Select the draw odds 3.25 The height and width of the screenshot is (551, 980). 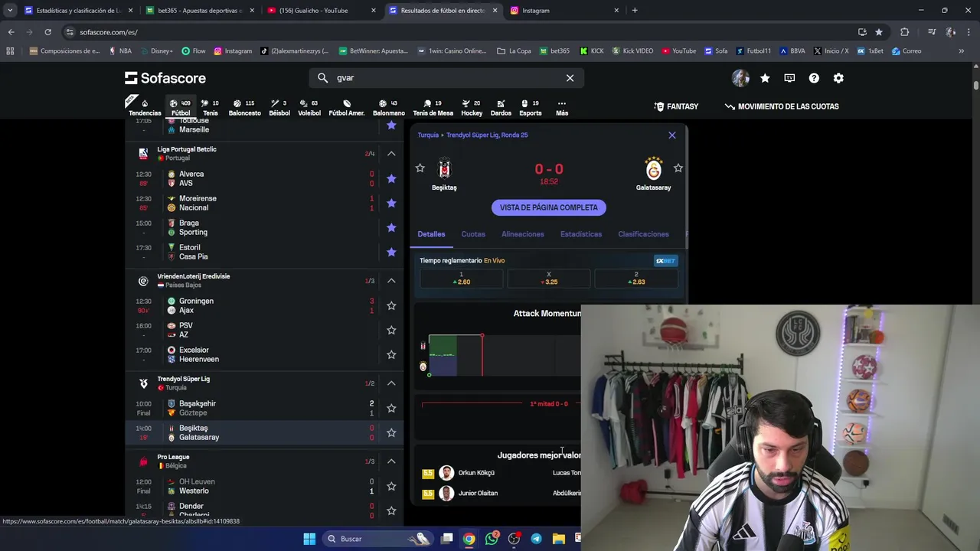[549, 279]
